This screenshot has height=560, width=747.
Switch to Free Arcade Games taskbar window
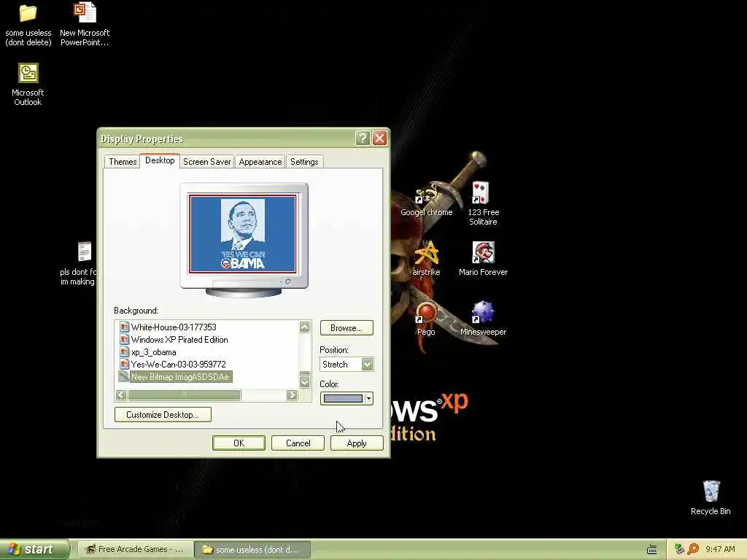pyautogui.click(x=135, y=550)
